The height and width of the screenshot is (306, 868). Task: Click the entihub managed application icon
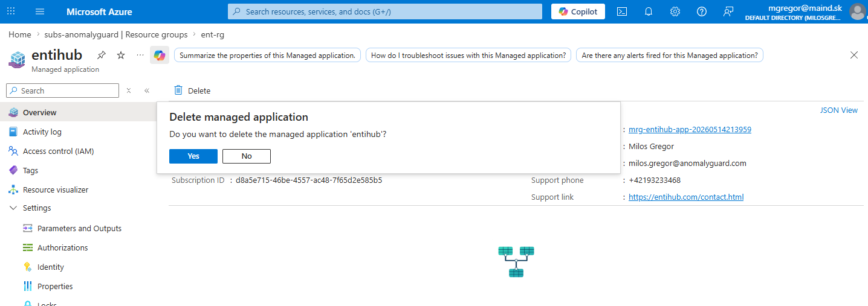click(x=17, y=60)
